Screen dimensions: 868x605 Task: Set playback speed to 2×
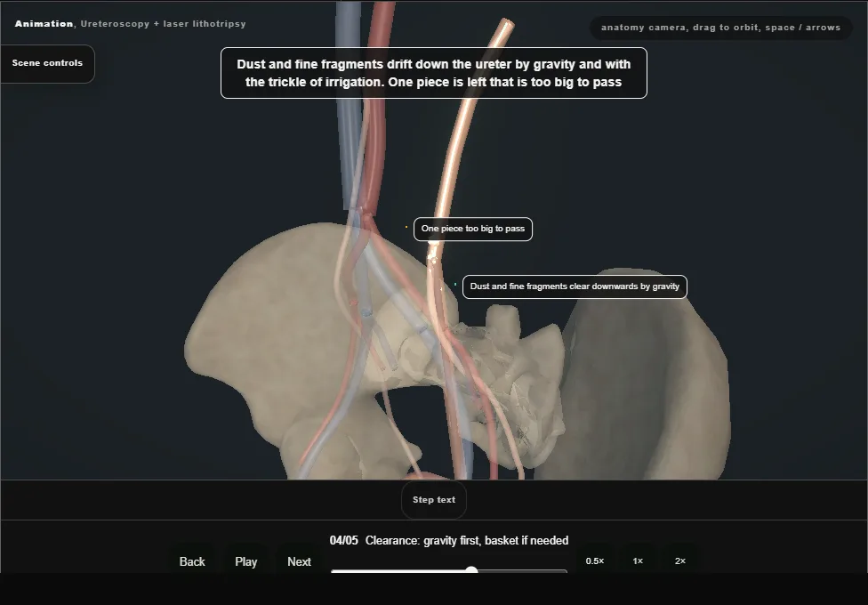(x=680, y=561)
